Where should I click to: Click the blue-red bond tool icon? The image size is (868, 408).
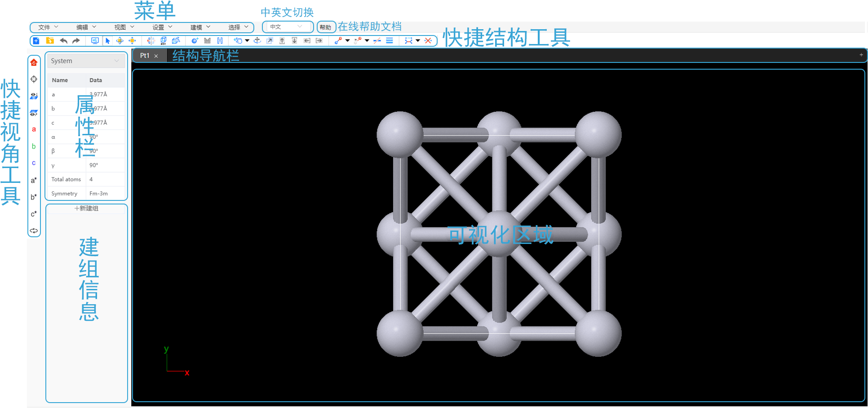coord(338,41)
